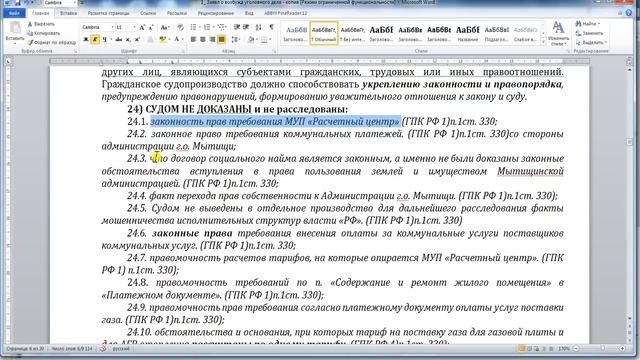640x360 pixels.
Task: Click the zoom out minus button
Action: point(576,349)
